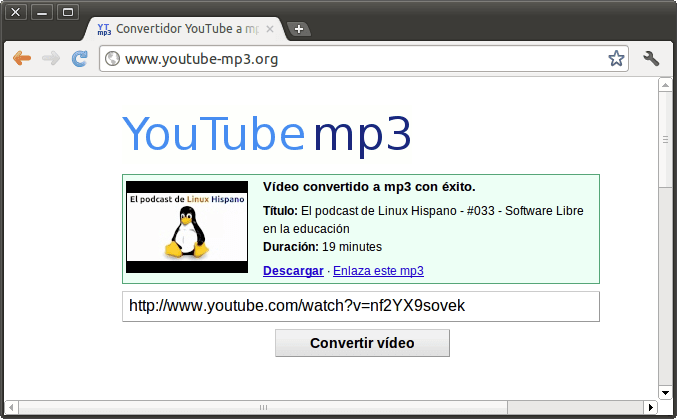Click the horizontal scrollbar right arrow
Viewport: 677px width, 419px height.
(651, 407)
